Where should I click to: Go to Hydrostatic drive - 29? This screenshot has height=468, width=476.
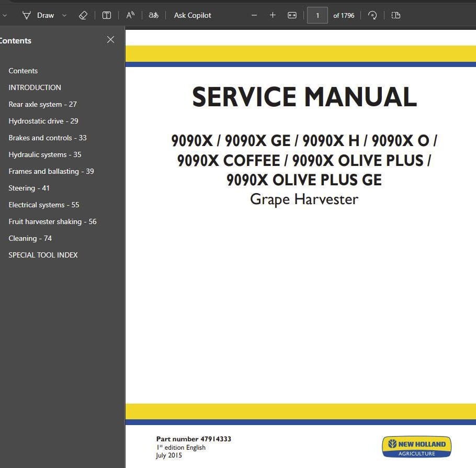[43, 121]
